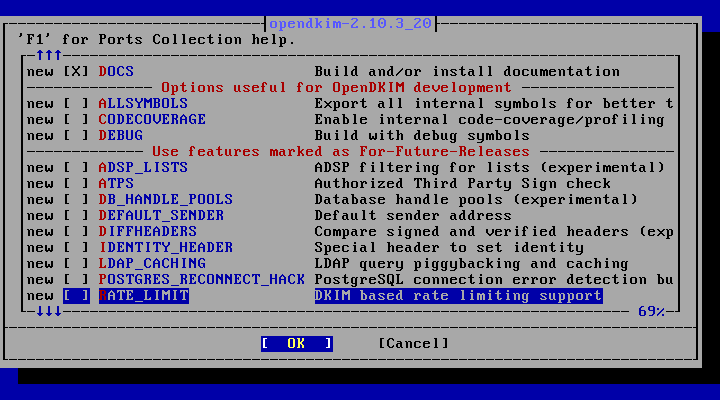Select the ALLSYMBOLS option label
Viewport: 720px width, 400px height.
143,104
